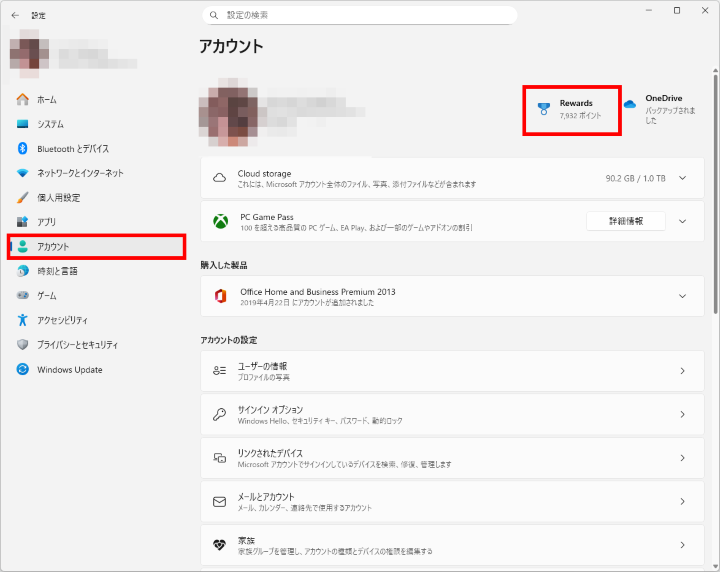Click the Windows Update sync icon

(22, 369)
